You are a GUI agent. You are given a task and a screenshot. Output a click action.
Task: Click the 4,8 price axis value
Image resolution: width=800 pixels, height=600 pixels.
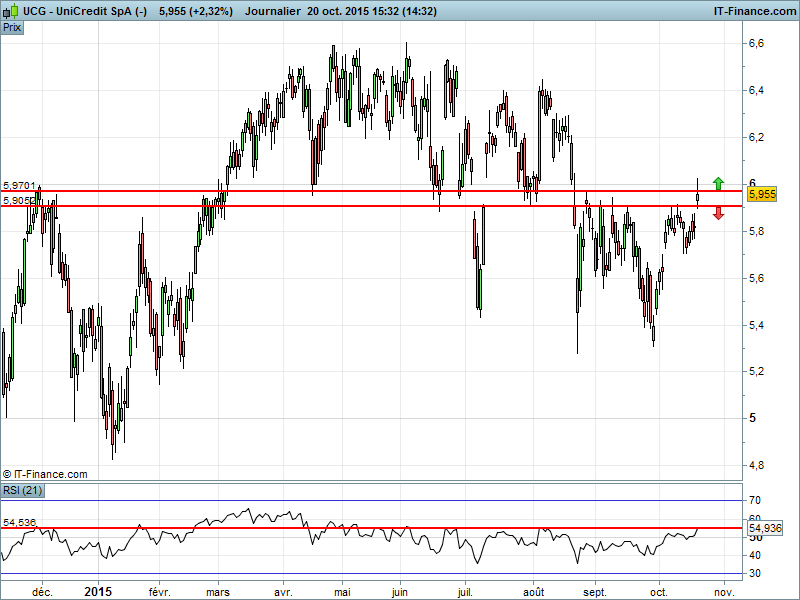756,465
